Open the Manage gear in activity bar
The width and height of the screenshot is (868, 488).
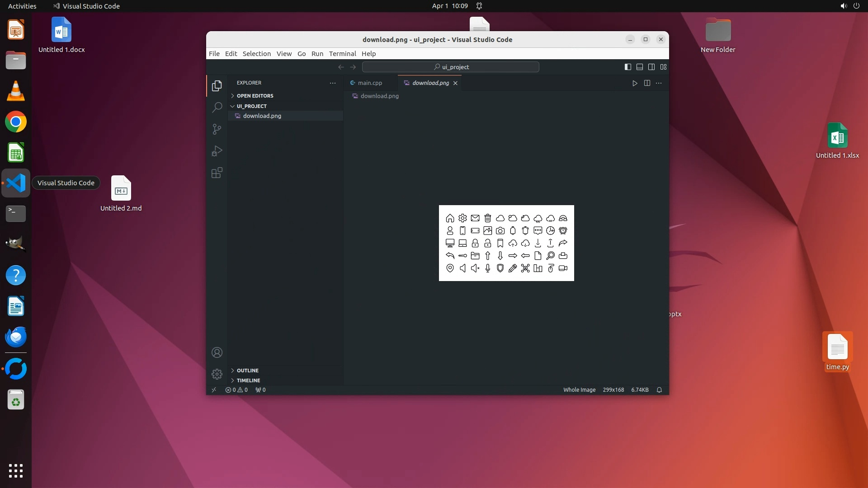point(217,374)
